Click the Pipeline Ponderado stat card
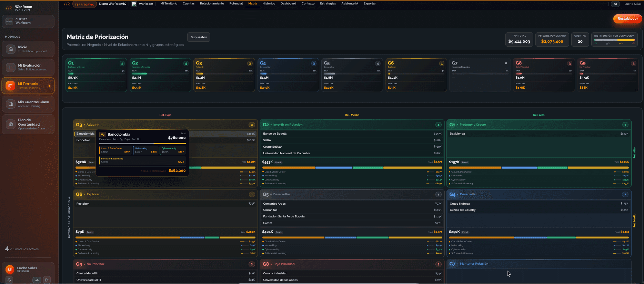This screenshot has width=644, height=284. [x=552, y=39]
